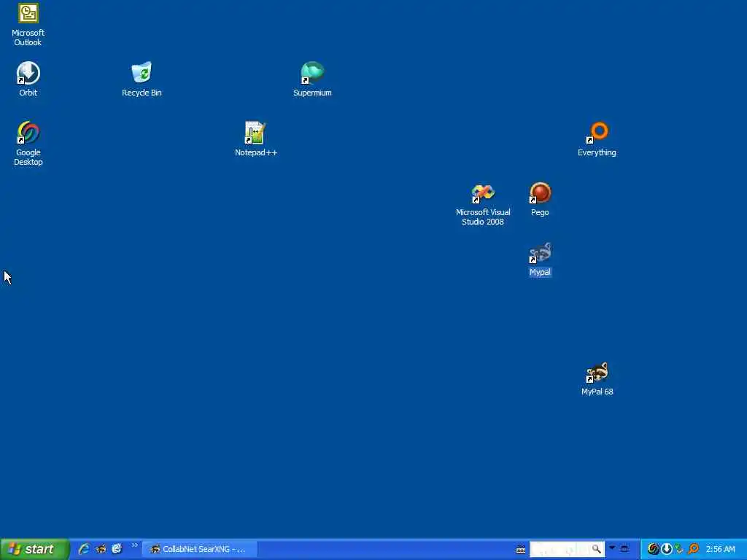This screenshot has height=560, width=747.
Task: Click the deskbar magnifier search button
Action: pos(597,549)
